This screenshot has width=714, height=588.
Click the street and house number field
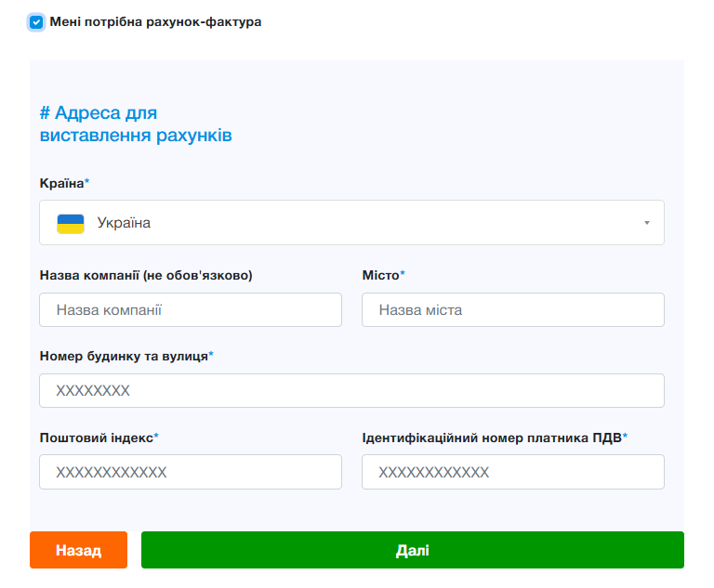point(351,390)
